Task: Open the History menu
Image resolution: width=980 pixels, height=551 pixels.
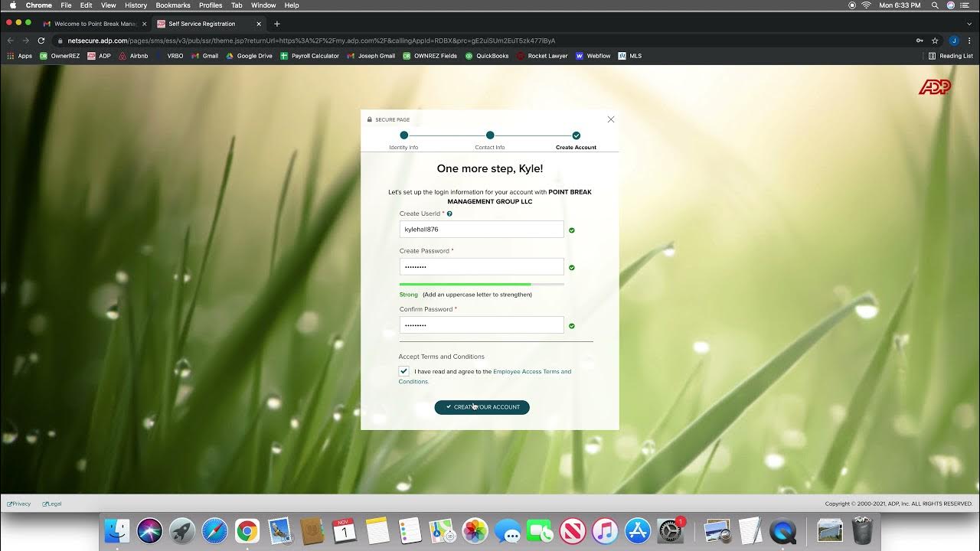Action: [x=136, y=5]
